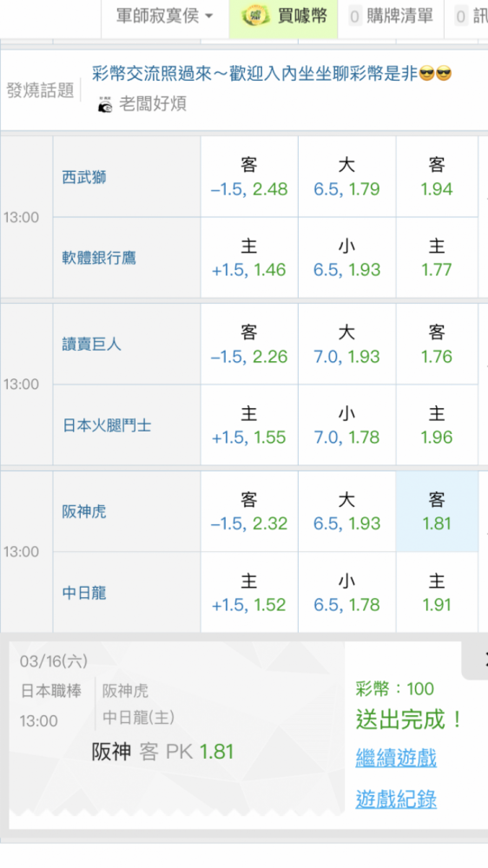
Task: Click the avatar icon next to 老闆好煩
Action: (105, 104)
